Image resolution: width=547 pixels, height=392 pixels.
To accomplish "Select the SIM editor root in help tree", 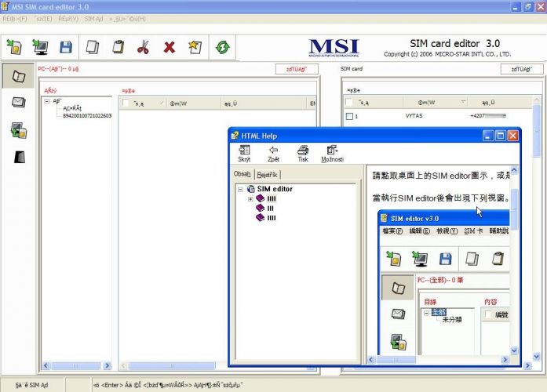I will point(275,189).
